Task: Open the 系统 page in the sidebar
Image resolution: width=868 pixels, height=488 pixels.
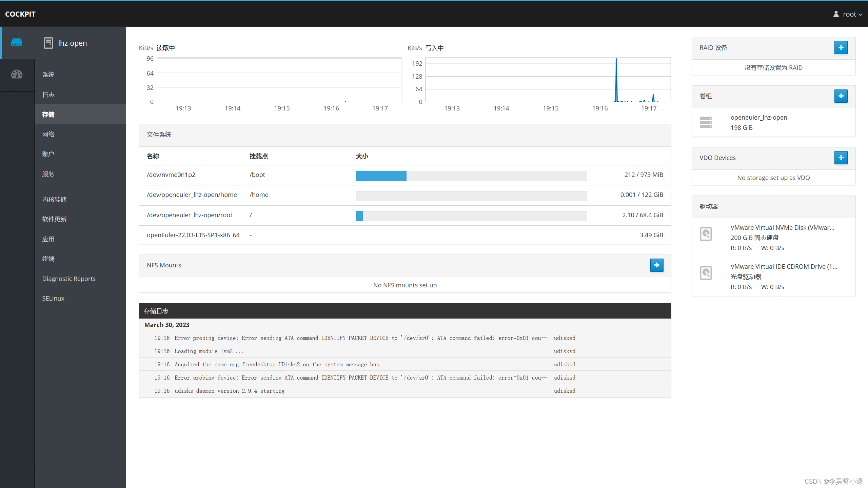Action: (x=80, y=75)
